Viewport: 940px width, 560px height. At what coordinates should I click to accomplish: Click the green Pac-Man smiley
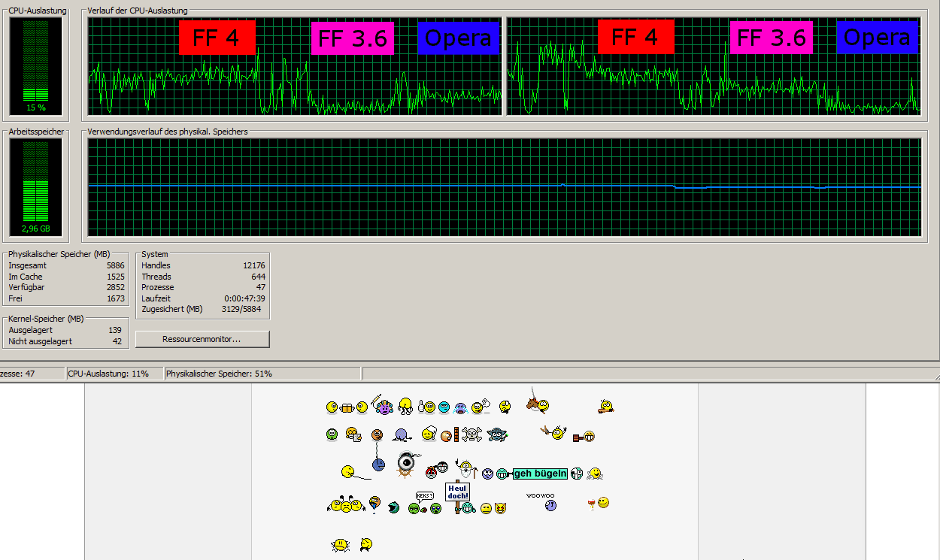click(393, 507)
